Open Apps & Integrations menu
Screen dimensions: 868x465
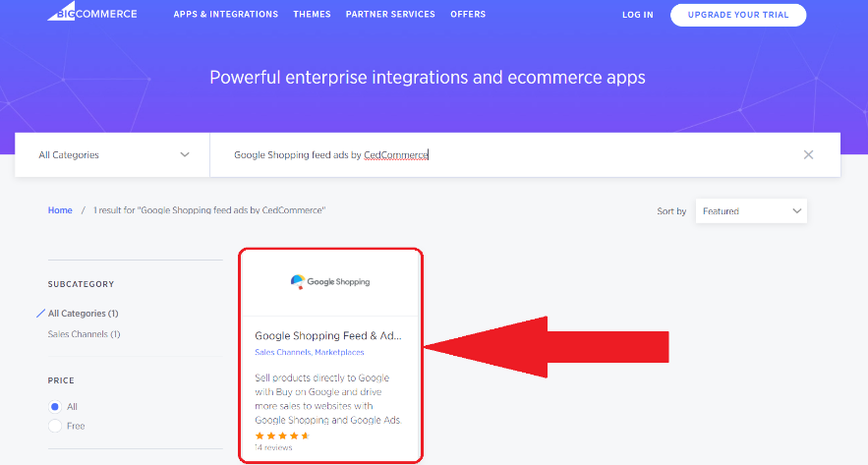(226, 15)
